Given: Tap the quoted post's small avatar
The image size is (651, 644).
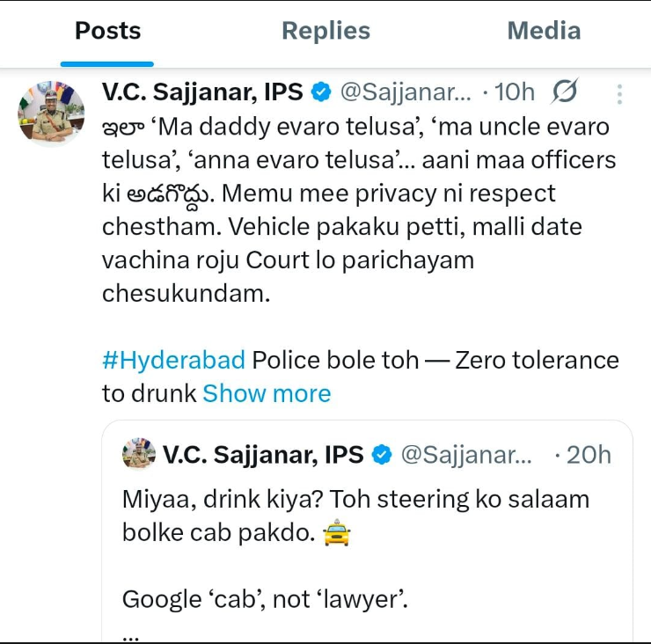Looking at the screenshot, I should [x=139, y=454].
